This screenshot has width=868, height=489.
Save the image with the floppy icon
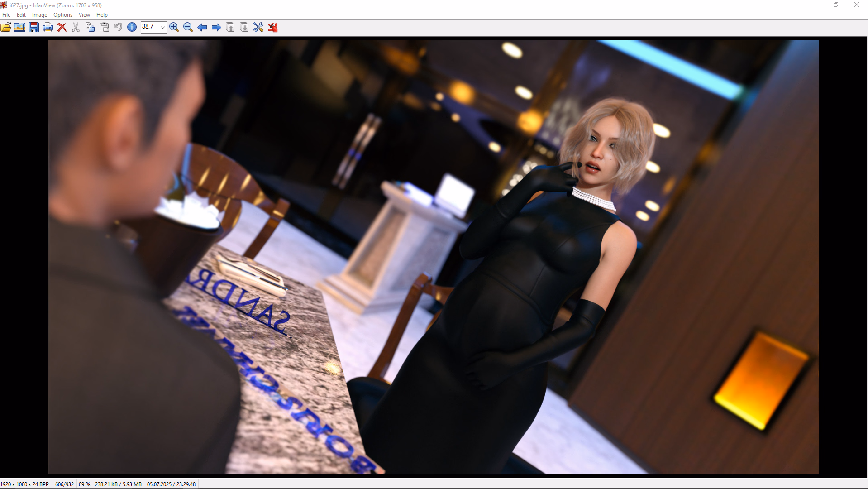tap(34, 27)
